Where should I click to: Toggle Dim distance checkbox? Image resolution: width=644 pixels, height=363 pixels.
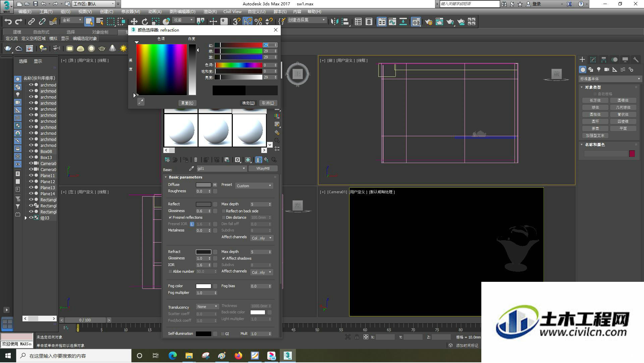tap(224, 217)
